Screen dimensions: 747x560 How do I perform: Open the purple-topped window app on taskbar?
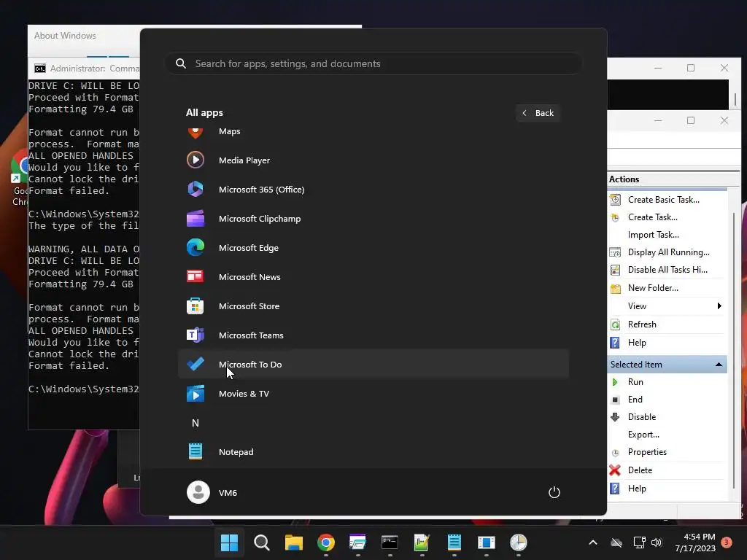(357, 542)
